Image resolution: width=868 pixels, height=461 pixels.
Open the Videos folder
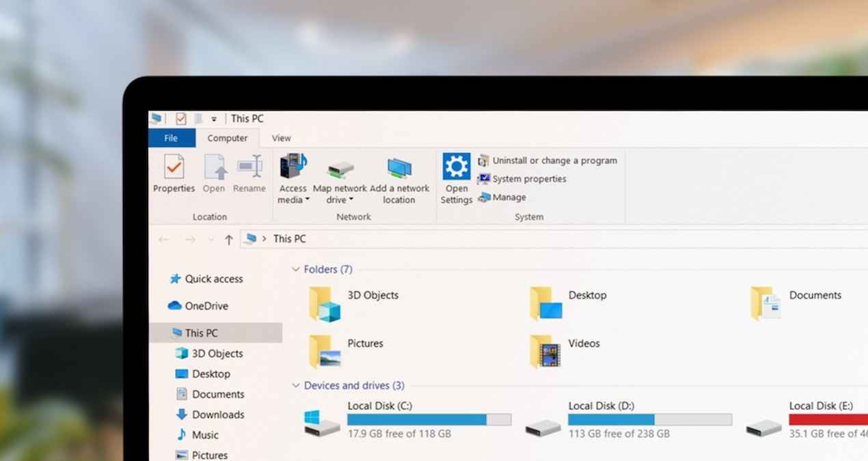pyautogui.click(x=584, y=344)
